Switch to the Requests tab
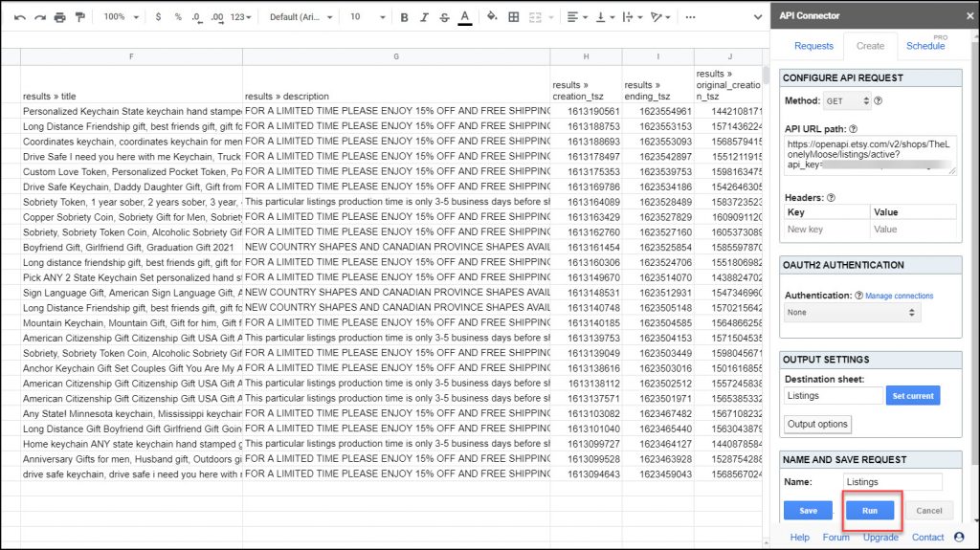This screenshot has width=980, height=550. tap(813, 46)
